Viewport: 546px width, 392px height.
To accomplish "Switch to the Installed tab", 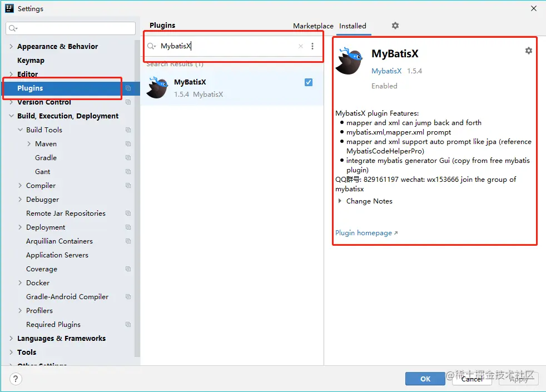I will point(353,26).
